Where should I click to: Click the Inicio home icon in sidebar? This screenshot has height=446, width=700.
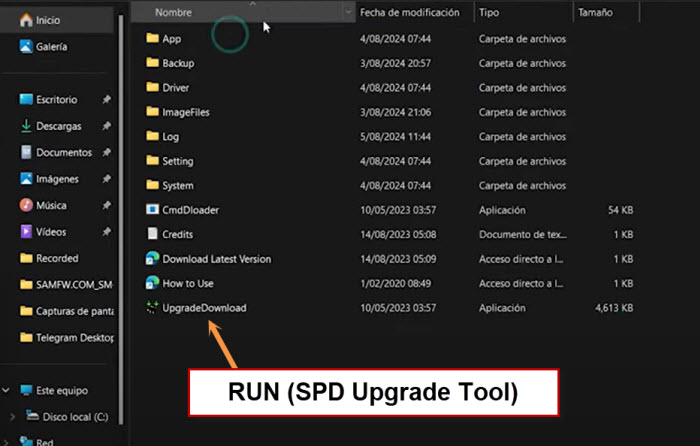tap(26, 20)
